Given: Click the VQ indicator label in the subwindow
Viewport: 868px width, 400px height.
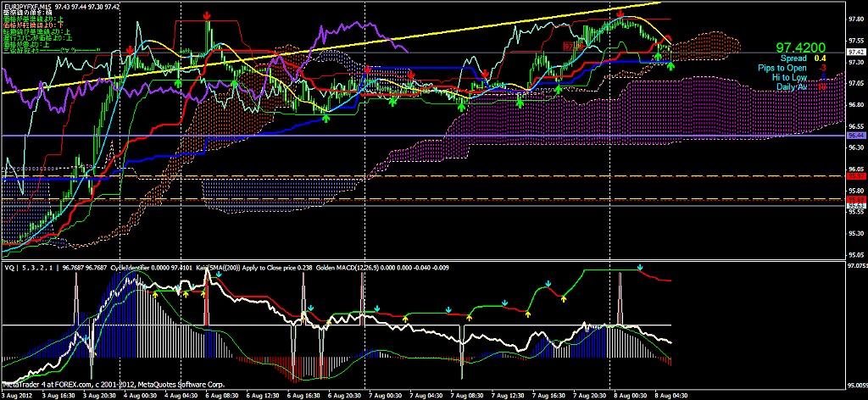Looking at the screenshot, I should [x=8, y=267].
